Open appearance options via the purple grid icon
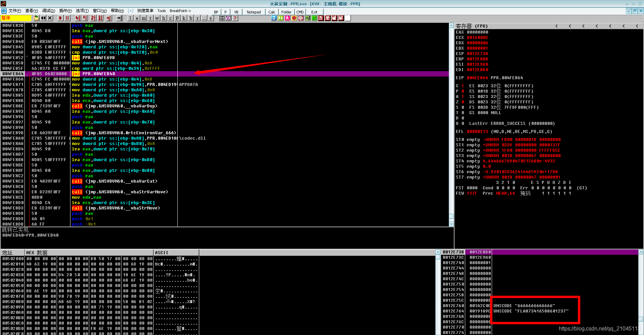This screenshot has height=335, width=644. (x=228, y=18)
